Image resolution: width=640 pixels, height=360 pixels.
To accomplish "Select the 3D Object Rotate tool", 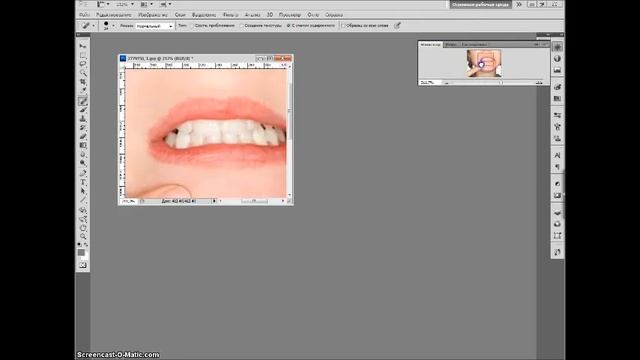I will click(x=83, y=210).
